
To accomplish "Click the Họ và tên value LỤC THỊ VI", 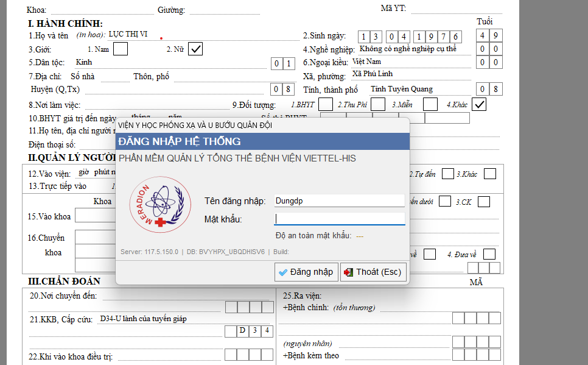I will pyautogui.click(x=128, y=35).
